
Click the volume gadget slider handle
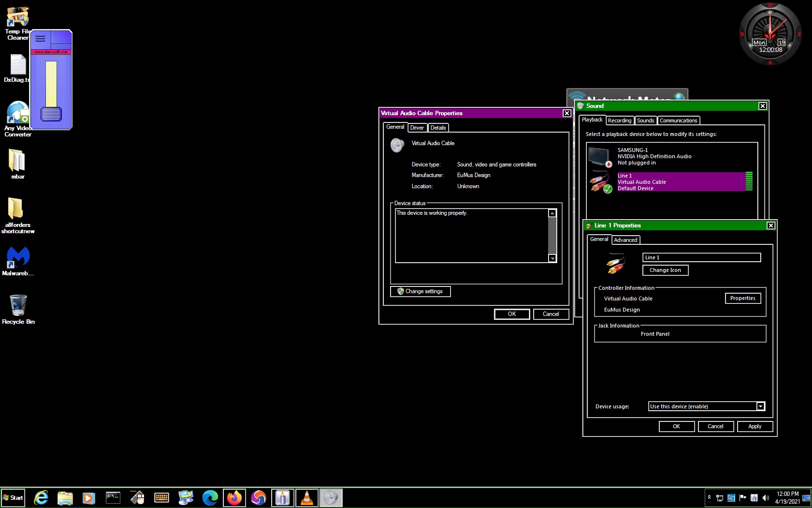click(x=51, y=114)
